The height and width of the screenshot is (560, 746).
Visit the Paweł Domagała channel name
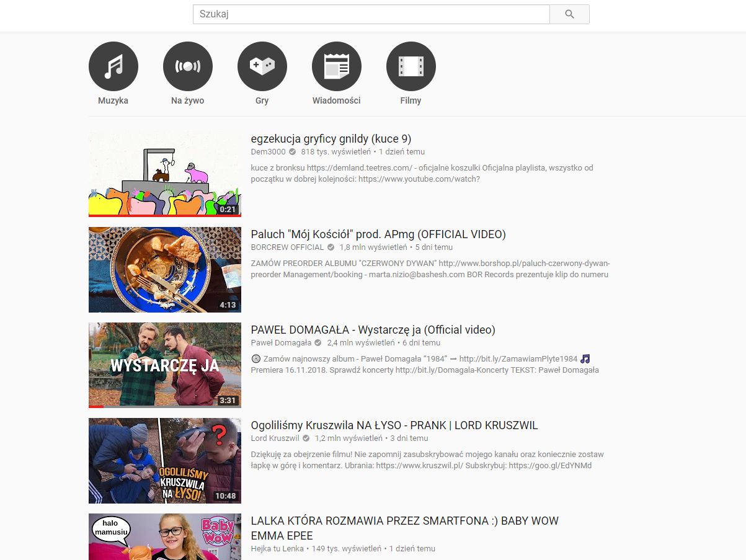pos(281,343)
